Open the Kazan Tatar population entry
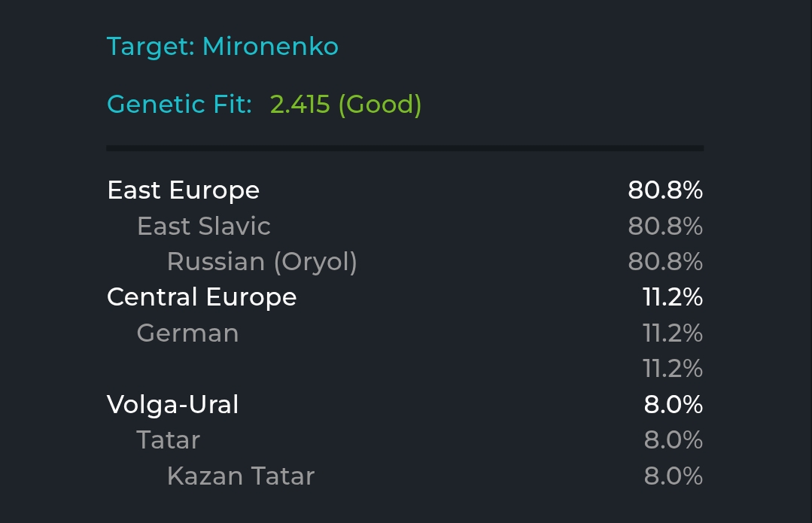The height and width of the screenshot is (523, 812). [241, 476]
